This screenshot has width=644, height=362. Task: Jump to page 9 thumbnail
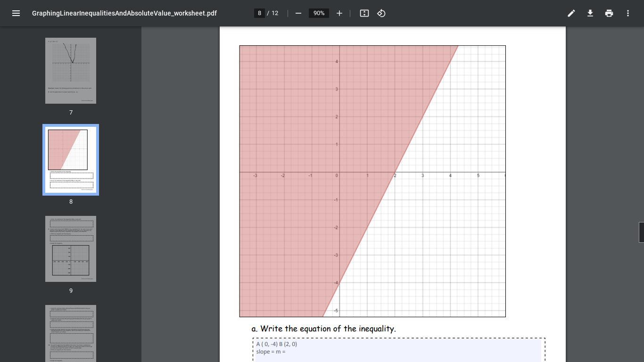pos(71,249)
